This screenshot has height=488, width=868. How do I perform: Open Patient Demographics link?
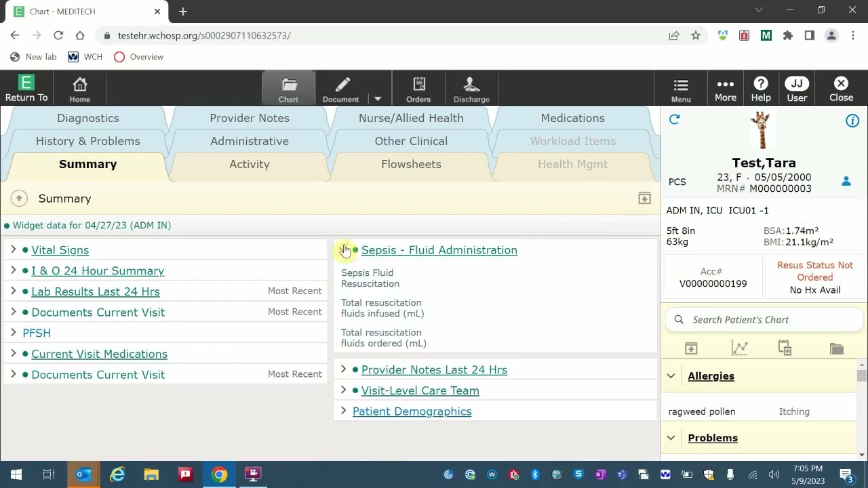412,411
